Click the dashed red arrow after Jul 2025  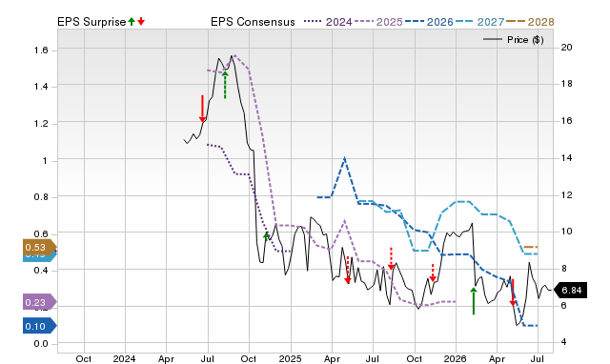[392, 258]
